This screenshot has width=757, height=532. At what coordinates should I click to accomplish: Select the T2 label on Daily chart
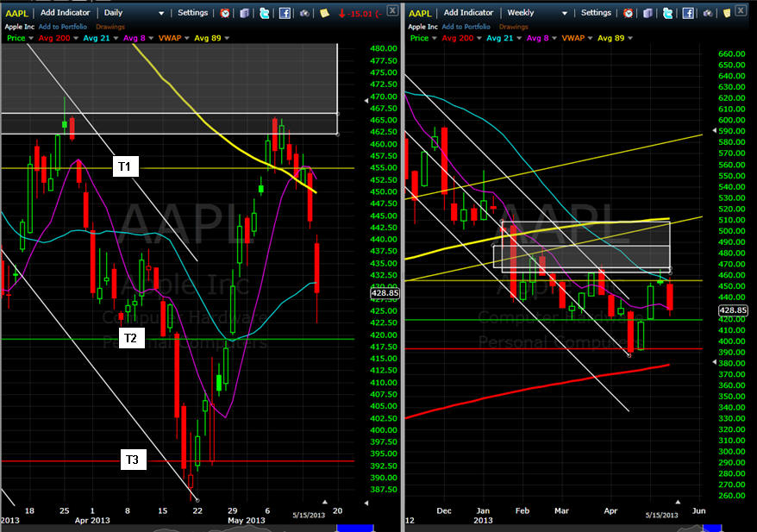coord(131,338)
